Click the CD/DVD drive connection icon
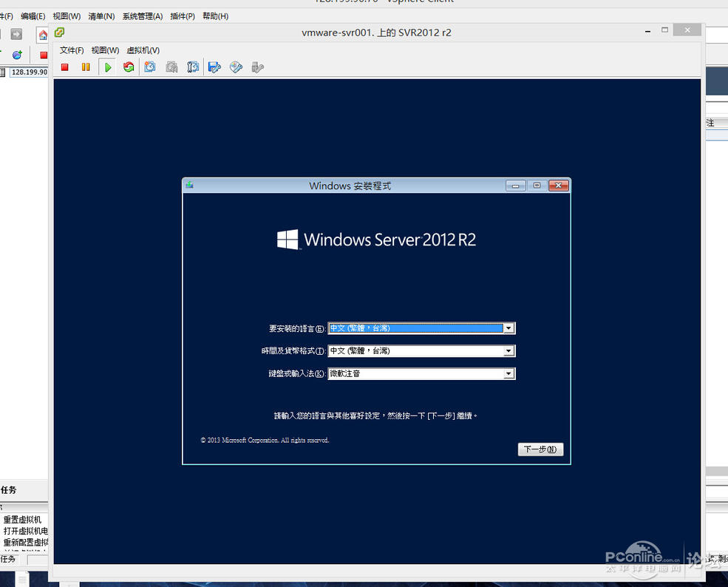Screen dimensions: 728x587 pos(236,67)
